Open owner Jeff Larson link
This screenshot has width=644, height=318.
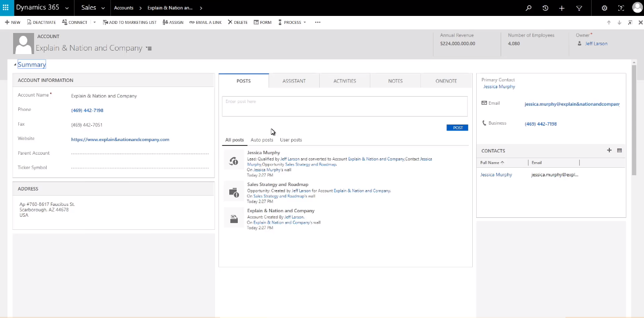(x=596, y=44)
